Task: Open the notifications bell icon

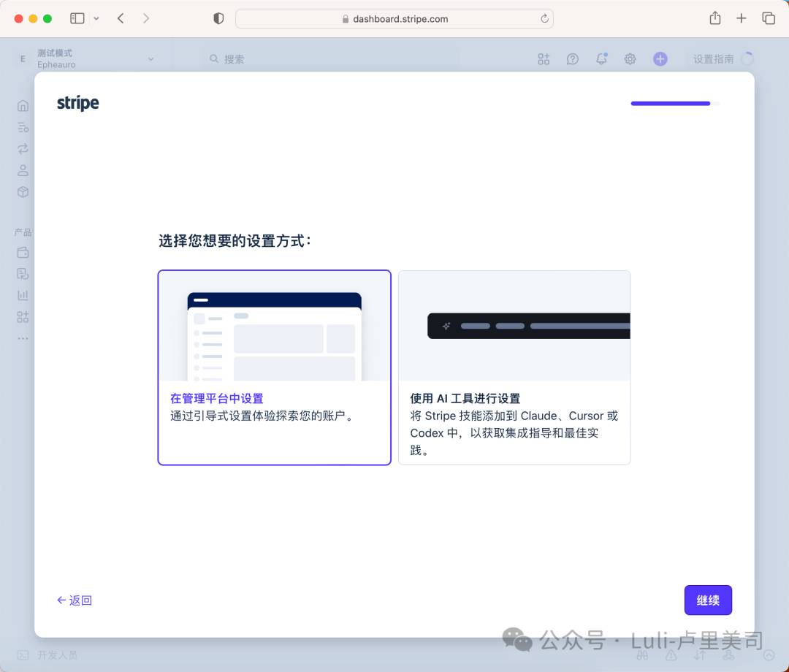Action: click(x=601, y=59)
